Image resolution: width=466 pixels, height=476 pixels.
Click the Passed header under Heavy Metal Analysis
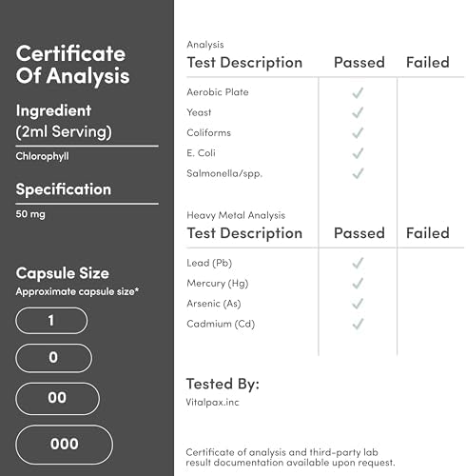tap(359, 233)
